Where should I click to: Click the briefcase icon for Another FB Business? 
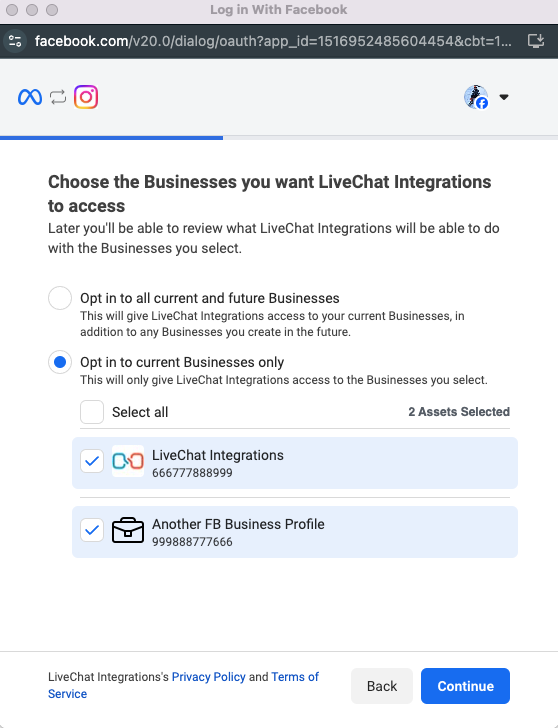[x=128, y=530]
